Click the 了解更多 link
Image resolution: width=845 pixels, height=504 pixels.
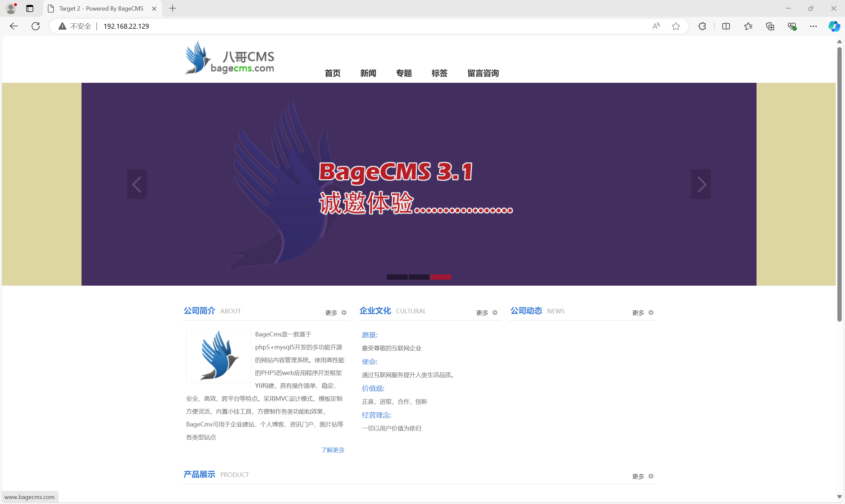coord(332,450)
